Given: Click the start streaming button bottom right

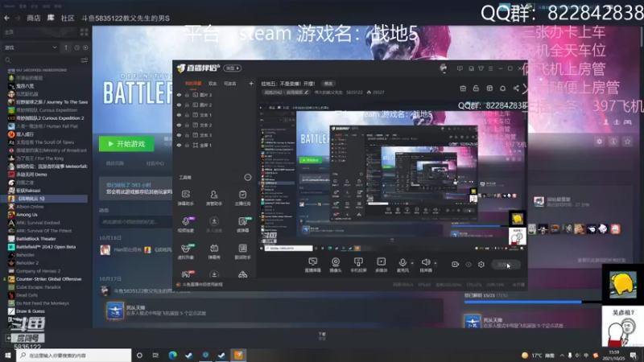Looking at the screenshot, I should click(x=506, y=265).
